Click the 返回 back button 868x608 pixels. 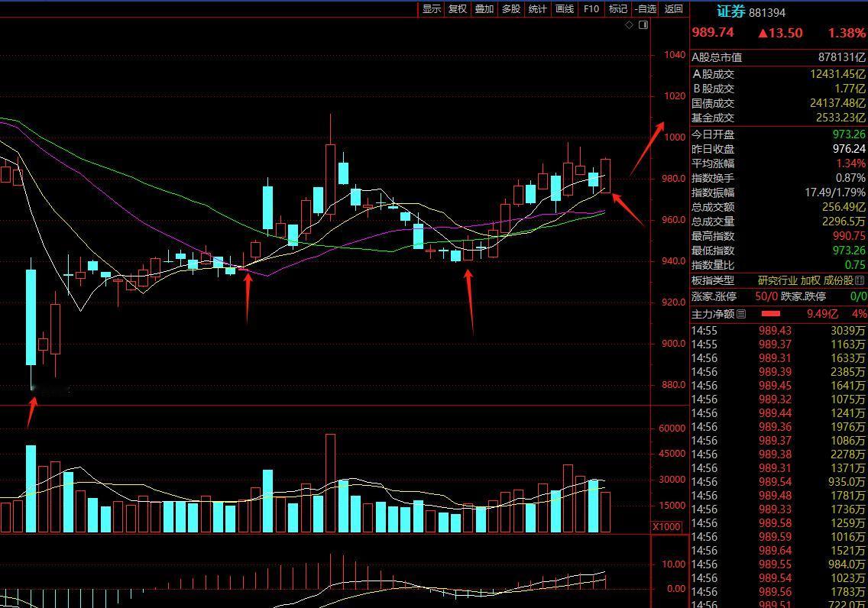pyautogui.click(x=674, y=9)
